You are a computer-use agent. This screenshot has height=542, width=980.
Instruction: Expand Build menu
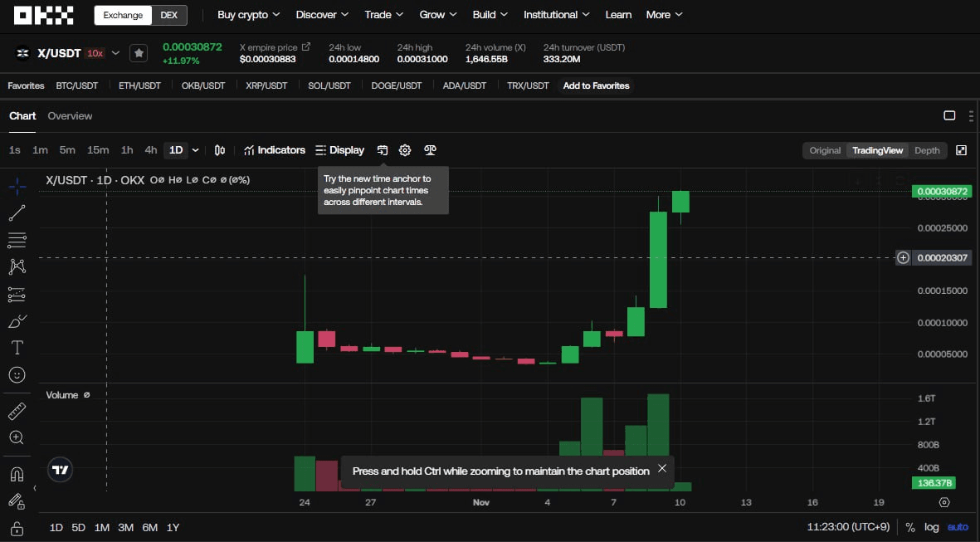490,14
